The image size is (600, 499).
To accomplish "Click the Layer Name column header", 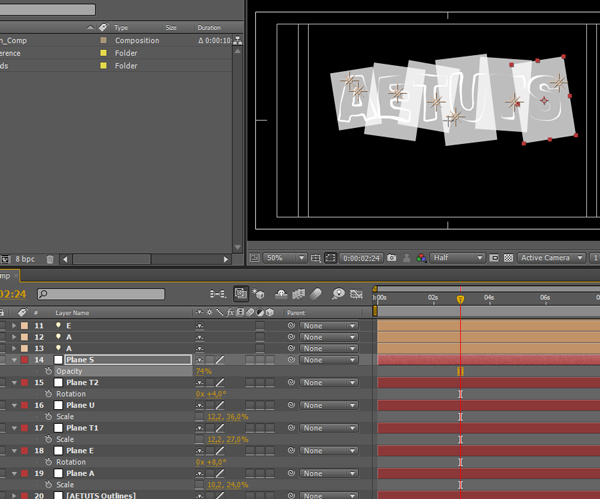I will (72, 313).
